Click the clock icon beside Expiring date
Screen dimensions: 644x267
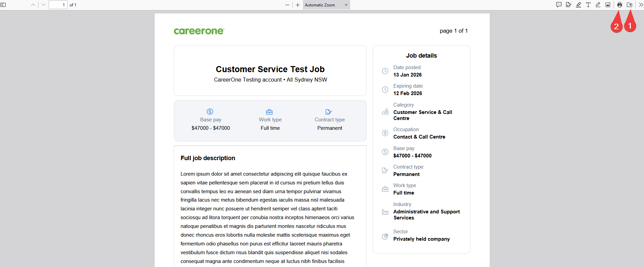(x=385, y=89)
